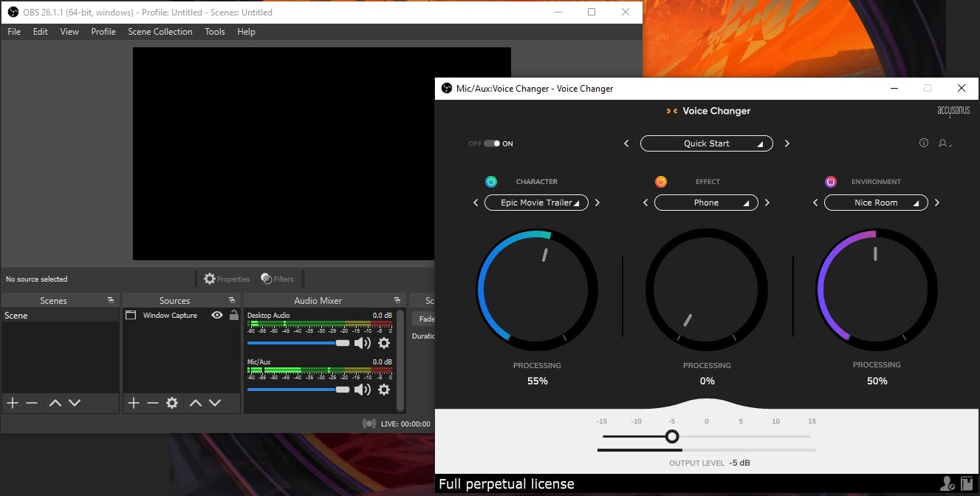Open the View menu in OBS
This screenshot has width=980, height=496.
click(x=69, y=32)
